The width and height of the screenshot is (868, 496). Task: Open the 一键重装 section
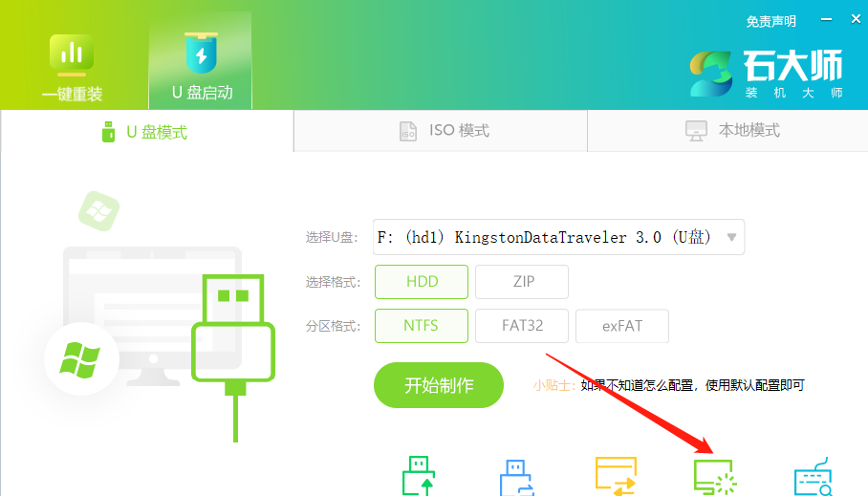click(73, 68)
